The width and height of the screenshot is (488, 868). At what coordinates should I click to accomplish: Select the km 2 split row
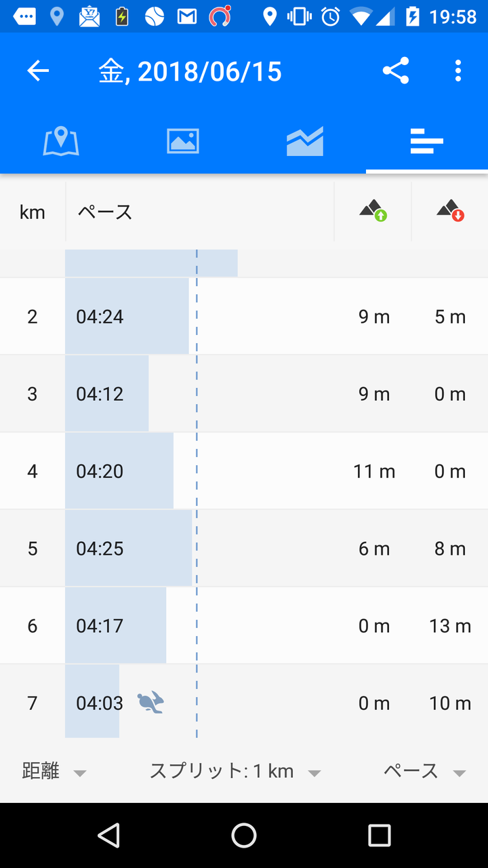click(x=244, y=317)
